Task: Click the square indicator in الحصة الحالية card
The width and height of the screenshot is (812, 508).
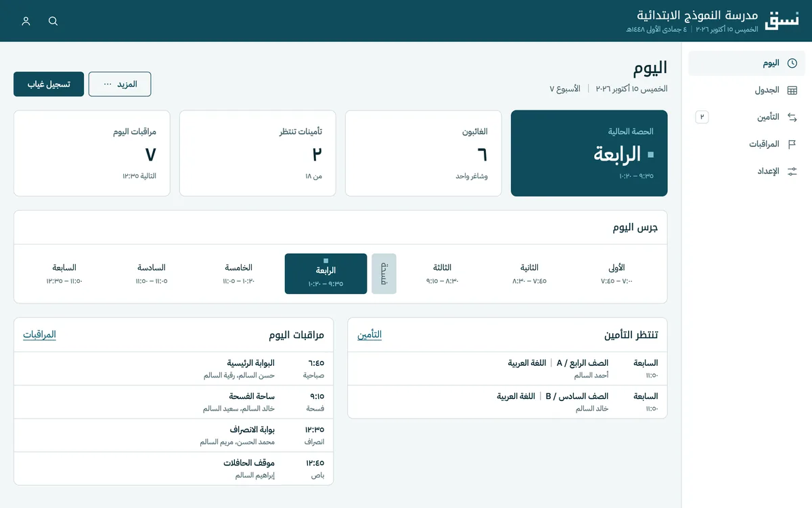Action: pos(651,154)
